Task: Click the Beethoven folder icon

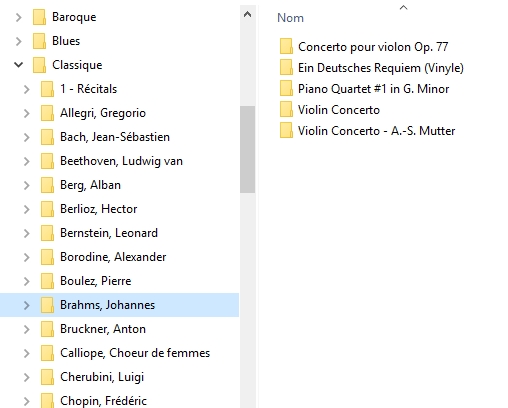Action: (x=47, y=161)
